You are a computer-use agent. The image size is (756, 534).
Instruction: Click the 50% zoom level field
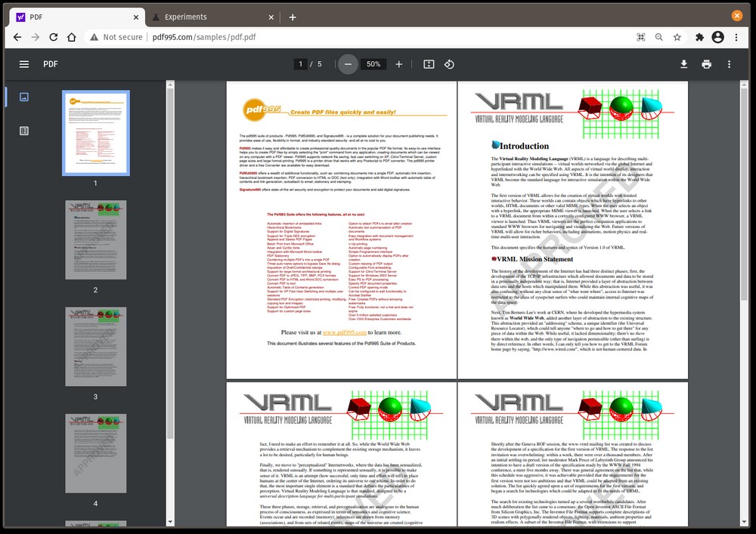(x=373, y=64)
